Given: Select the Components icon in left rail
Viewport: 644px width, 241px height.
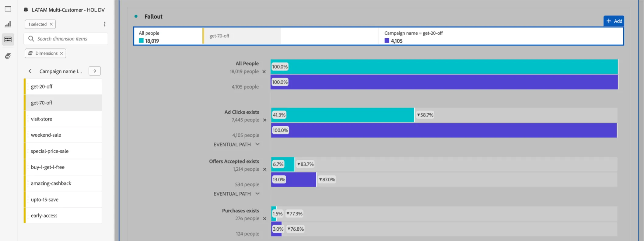Looking at the screenshot, I should (x=8, y=40).
